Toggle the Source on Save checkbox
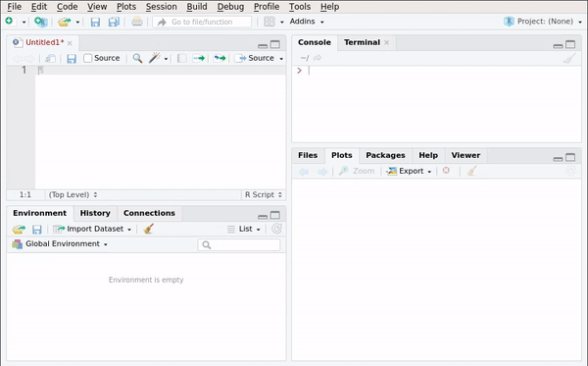The width and height of the screenshot is (588, 366). 88,58
